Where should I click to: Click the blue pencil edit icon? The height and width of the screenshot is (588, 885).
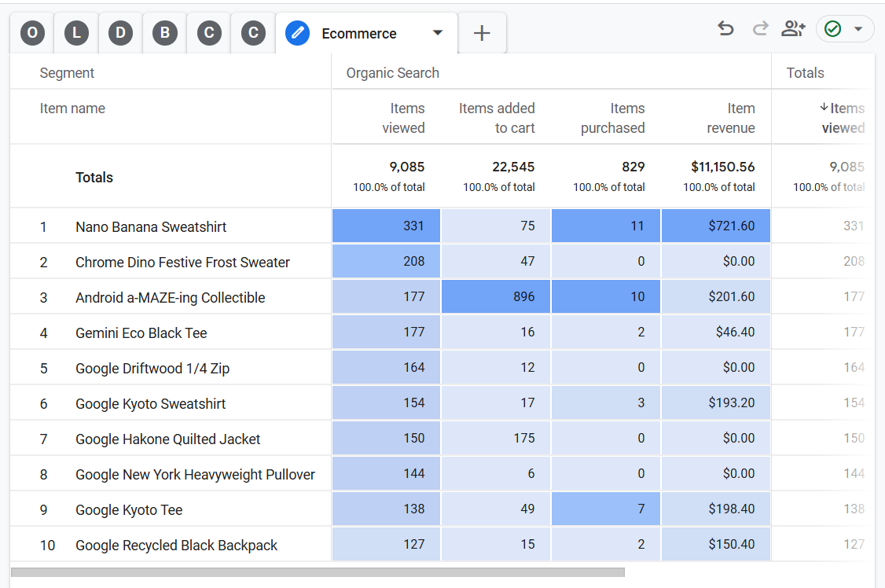coord(297,33)
